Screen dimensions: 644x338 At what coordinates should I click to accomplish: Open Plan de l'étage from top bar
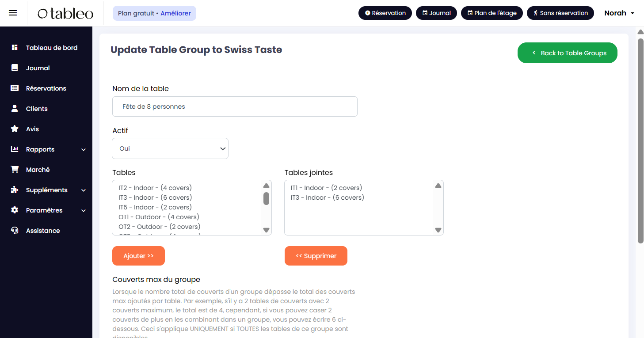(492, 13)
